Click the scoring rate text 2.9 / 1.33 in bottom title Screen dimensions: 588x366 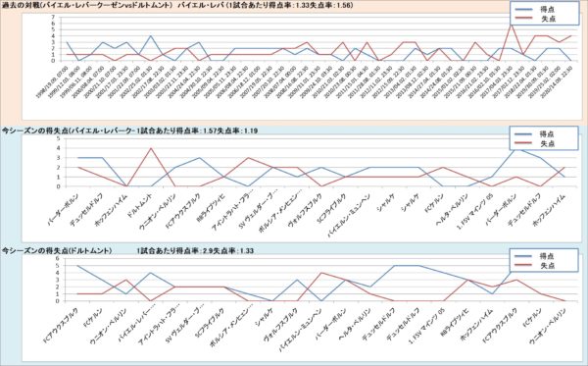point(195,250)
